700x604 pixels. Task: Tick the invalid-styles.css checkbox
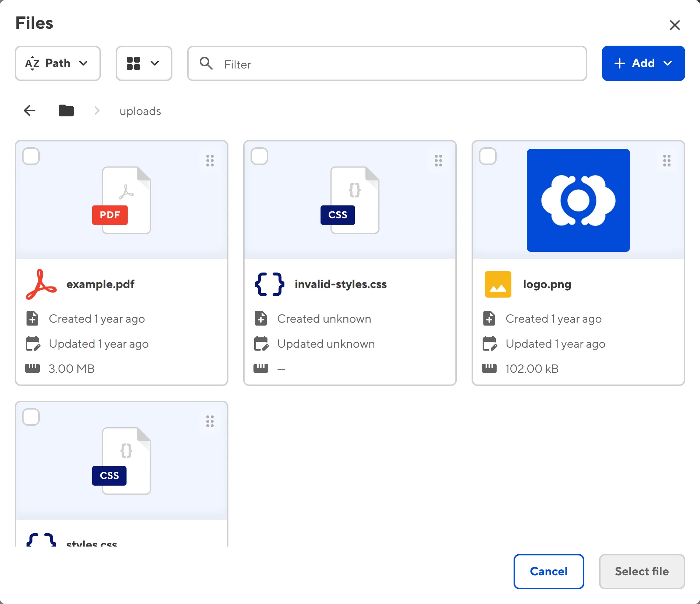260,157
